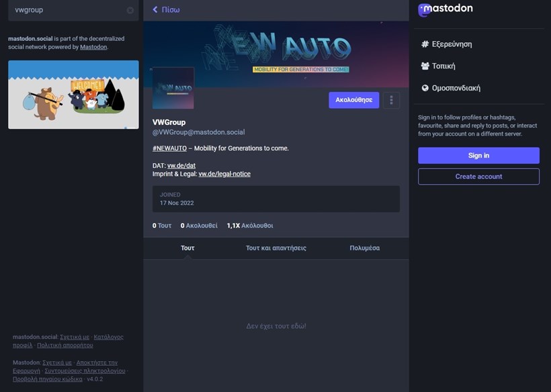Select the Τοπική local timeline icon

tap(425, 65)
